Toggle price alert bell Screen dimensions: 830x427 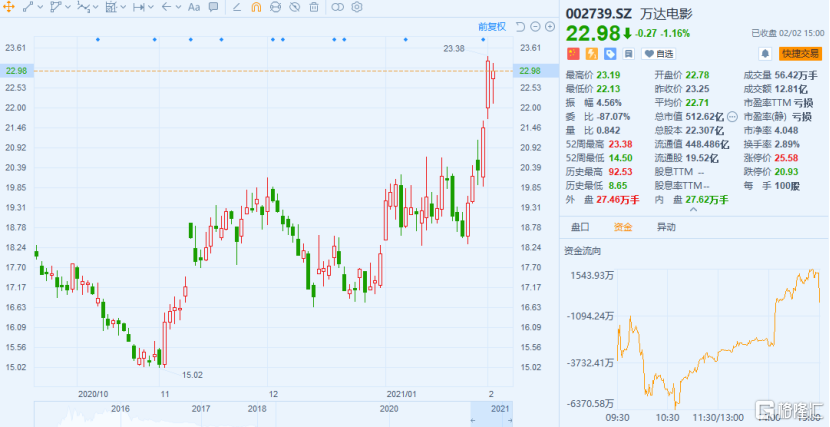[765, 53]
